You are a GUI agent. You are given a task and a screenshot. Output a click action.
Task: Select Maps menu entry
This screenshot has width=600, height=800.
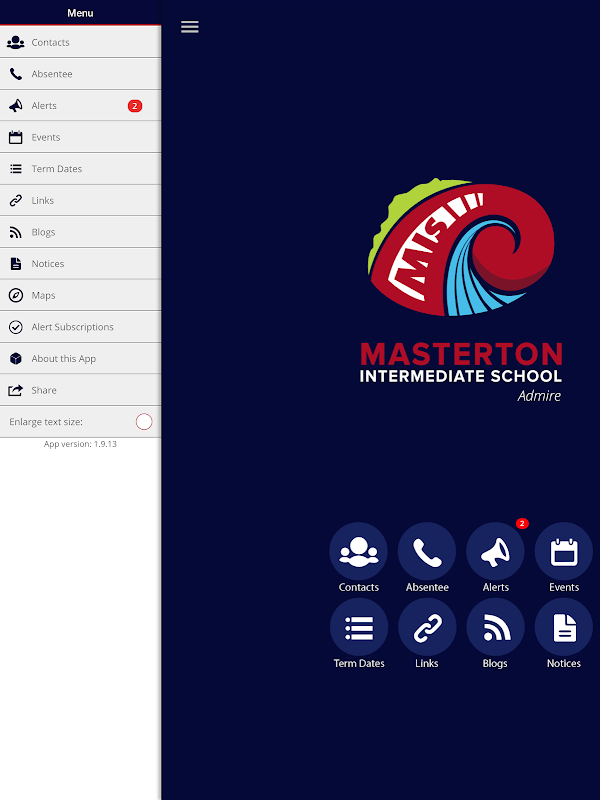80,295
